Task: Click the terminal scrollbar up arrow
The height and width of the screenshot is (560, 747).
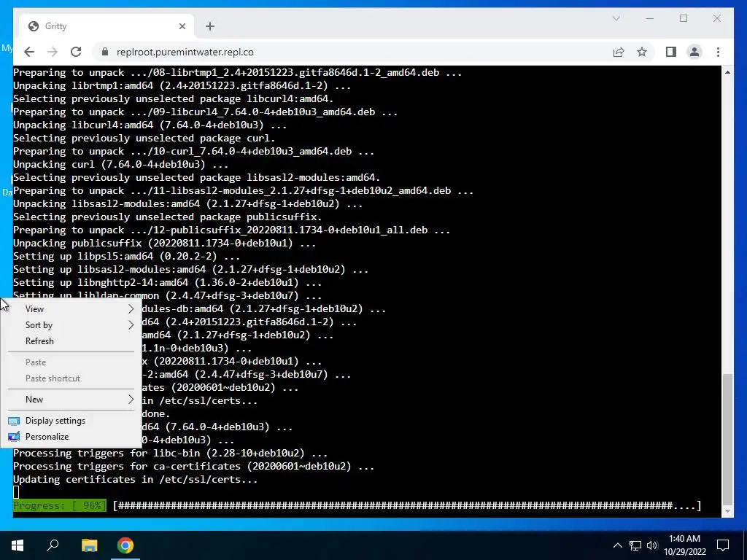Action: 727,72
